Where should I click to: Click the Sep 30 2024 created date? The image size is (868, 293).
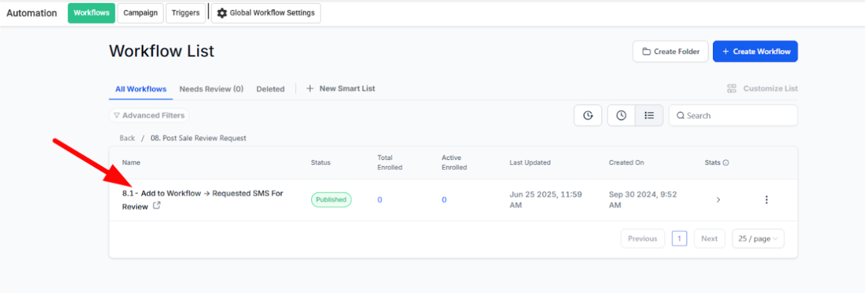coord(643,200)
